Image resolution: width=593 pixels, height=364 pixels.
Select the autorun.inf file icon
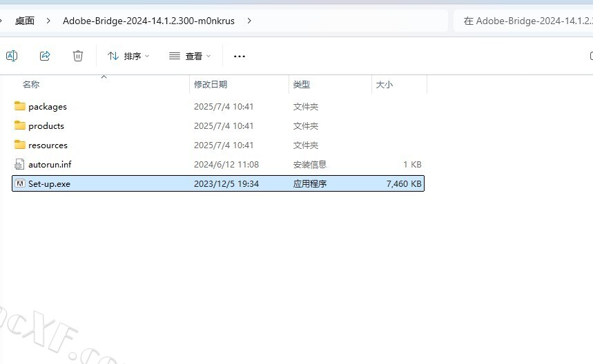[x=19, y=164]
